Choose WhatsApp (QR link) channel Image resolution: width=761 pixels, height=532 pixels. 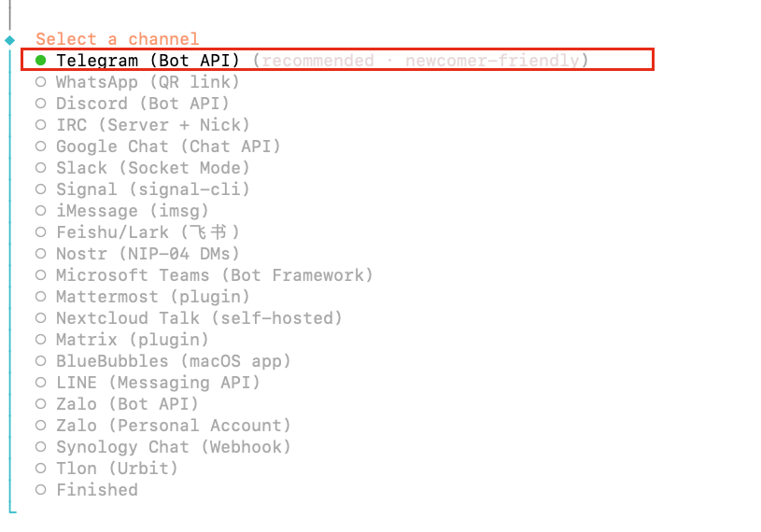coord(148,82)
